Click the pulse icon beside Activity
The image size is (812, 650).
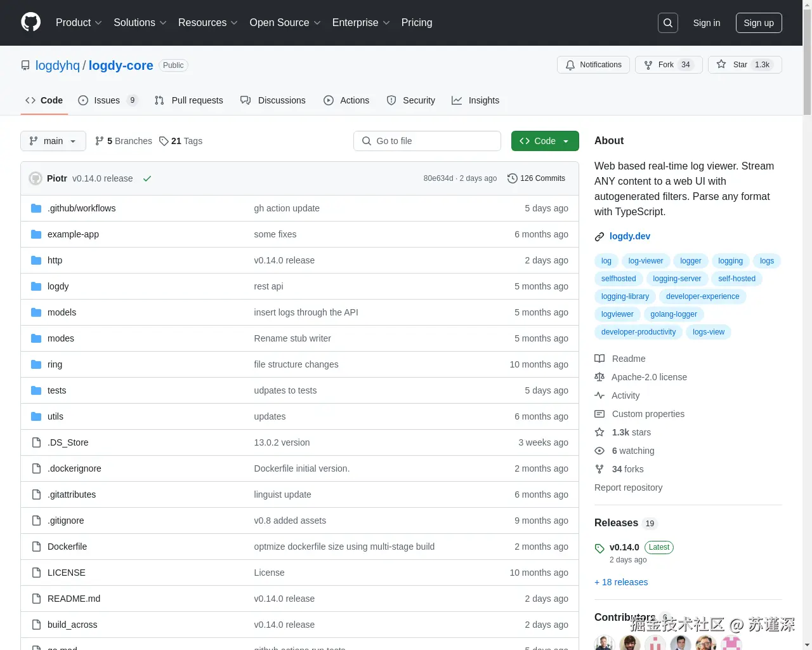pyautogui.click(x=599, y=395)
